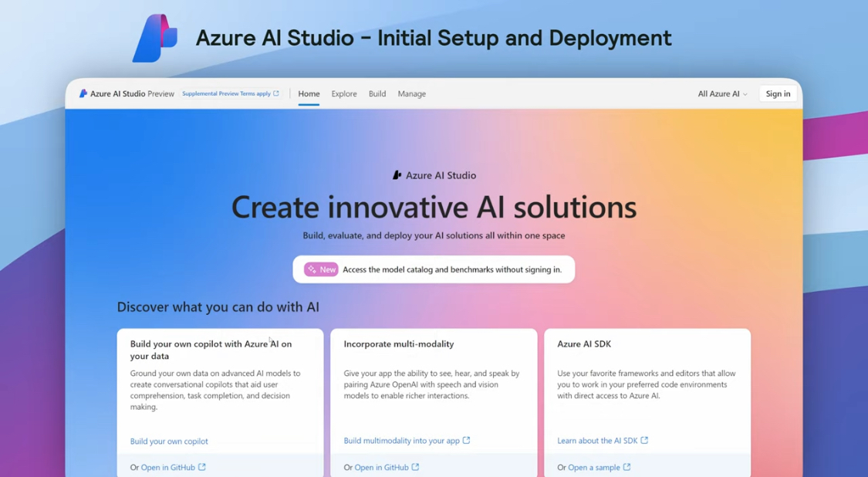868x477 pixels.
Task: Open the Explore tab
Action: (x=344, y=93)
